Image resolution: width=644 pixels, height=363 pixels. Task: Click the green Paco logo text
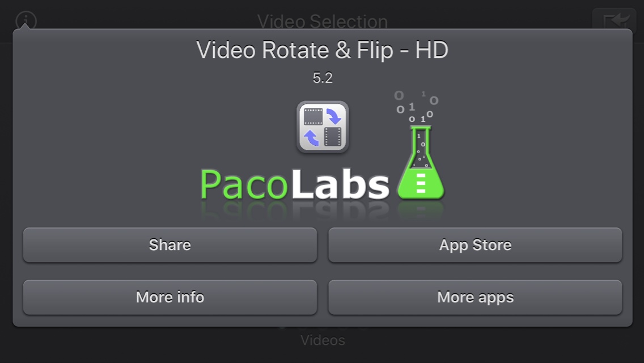(244, 185)
